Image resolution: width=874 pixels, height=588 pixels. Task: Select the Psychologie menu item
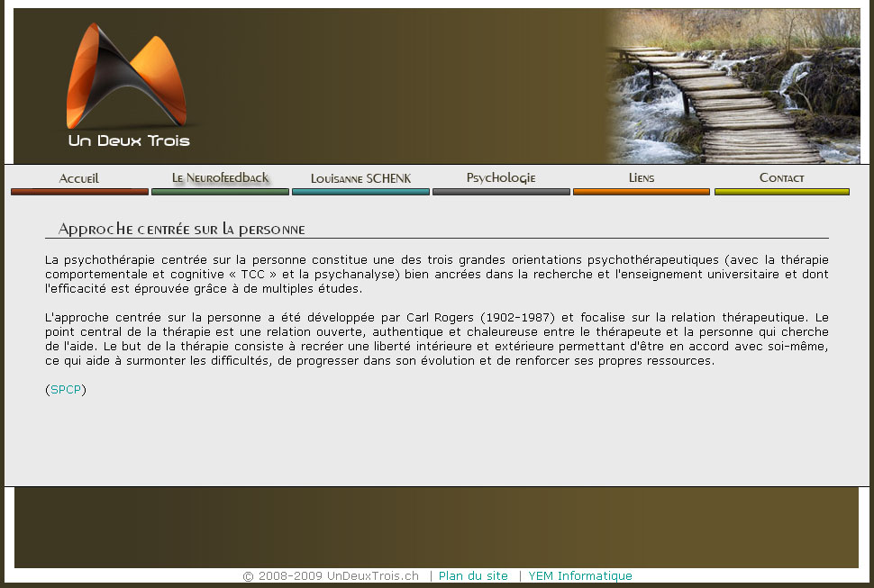[x=501, y=181]
